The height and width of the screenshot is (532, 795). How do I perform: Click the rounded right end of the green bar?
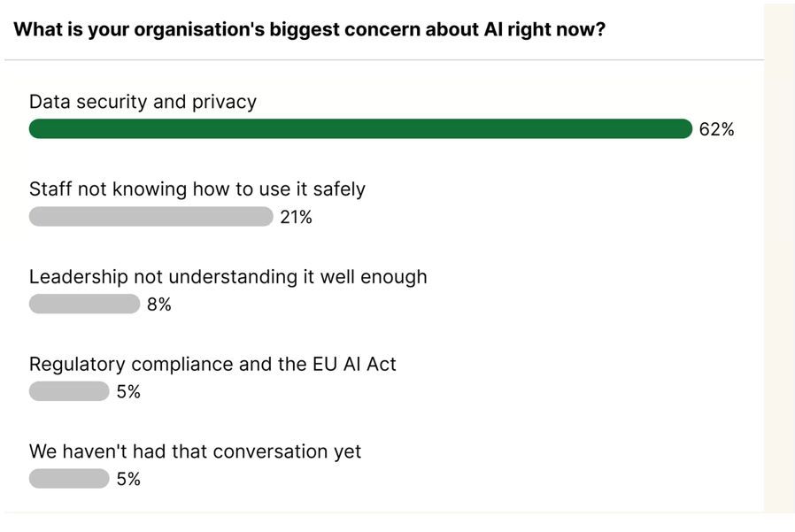pyautogui.click(x=685, y=129)
